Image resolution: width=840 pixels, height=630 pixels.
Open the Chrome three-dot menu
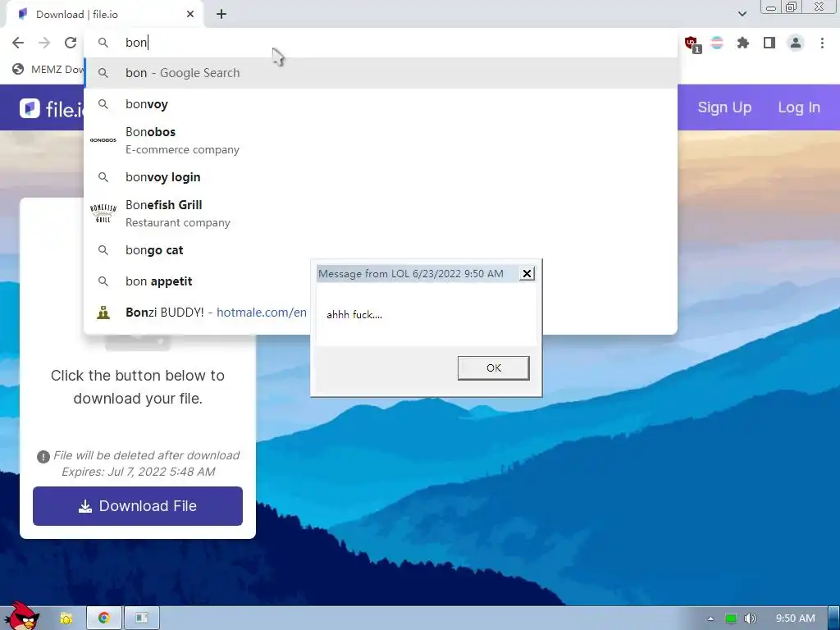click(x=822, y=43)
